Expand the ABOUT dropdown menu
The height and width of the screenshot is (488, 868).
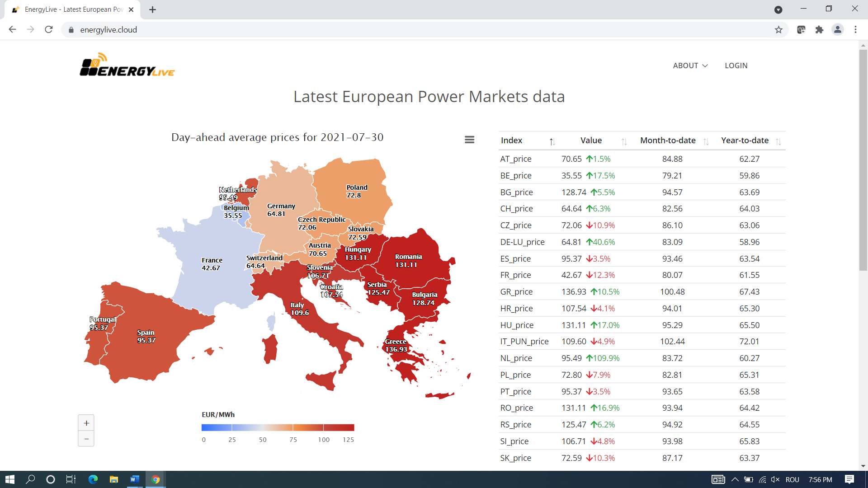pos(690,66)
